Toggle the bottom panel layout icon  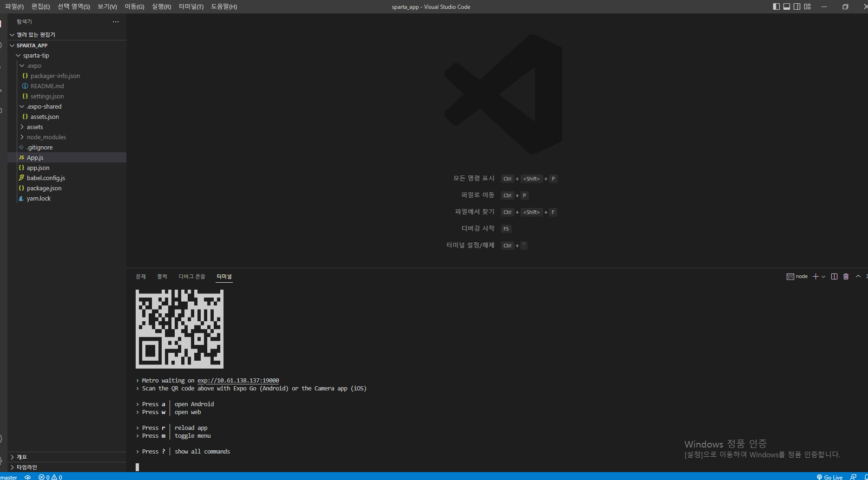tap(787, 6)
